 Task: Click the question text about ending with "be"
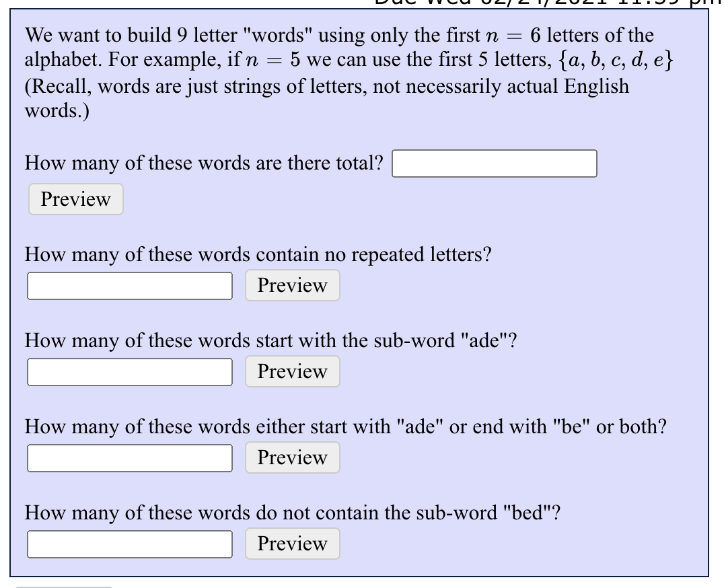point(346,427)
